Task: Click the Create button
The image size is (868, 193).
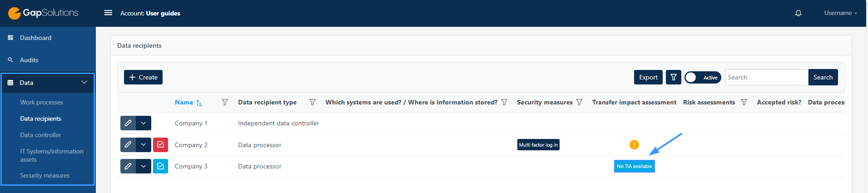Action: [x=143, y=77]
